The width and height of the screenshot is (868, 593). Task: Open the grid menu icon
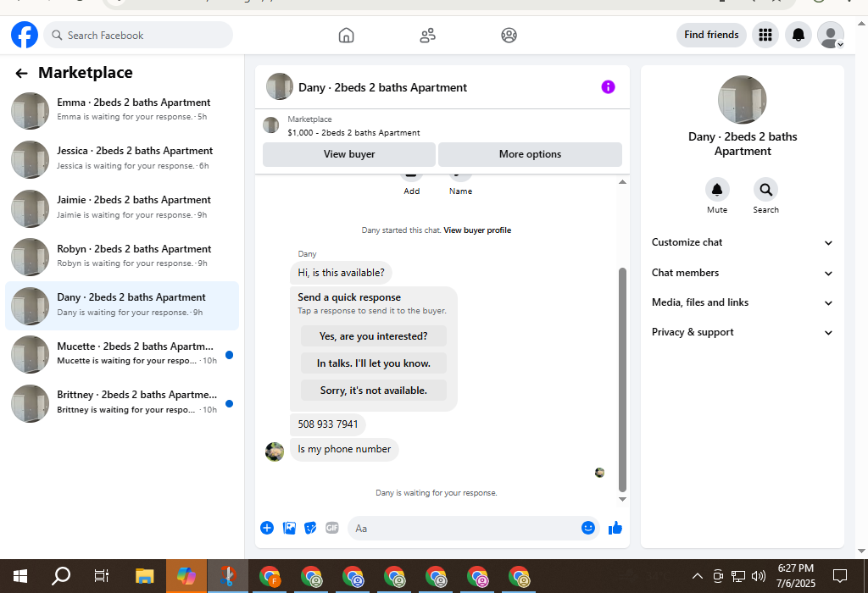[x=765, y=35]
